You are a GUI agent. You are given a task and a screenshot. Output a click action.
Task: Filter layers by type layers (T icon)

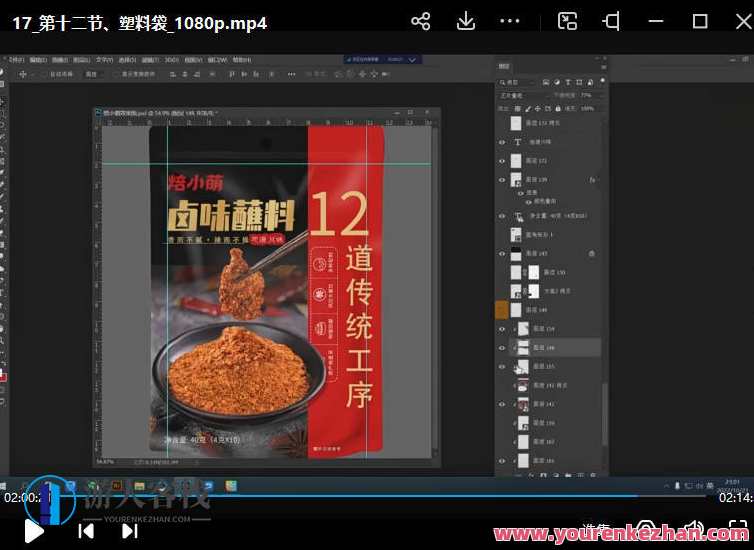pos(568,83)
